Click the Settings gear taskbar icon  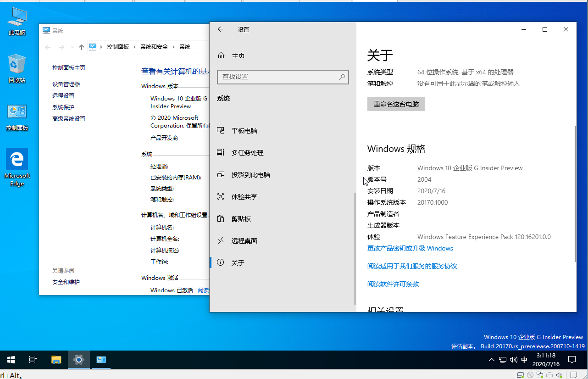pos(79,360)
